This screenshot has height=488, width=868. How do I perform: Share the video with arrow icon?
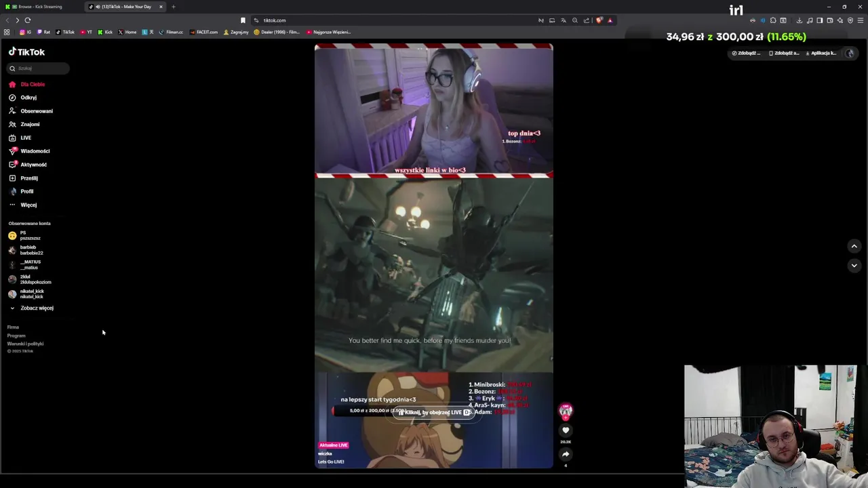[566, 454]
